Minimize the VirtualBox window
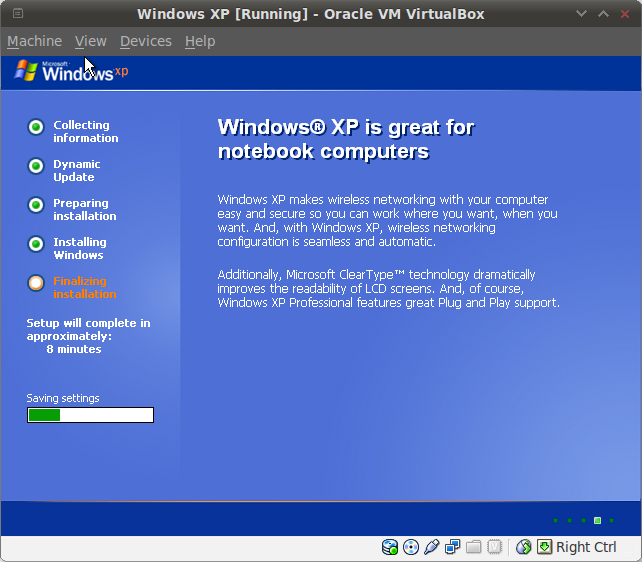The image size is (642, 562). click(x=581, y=14)
